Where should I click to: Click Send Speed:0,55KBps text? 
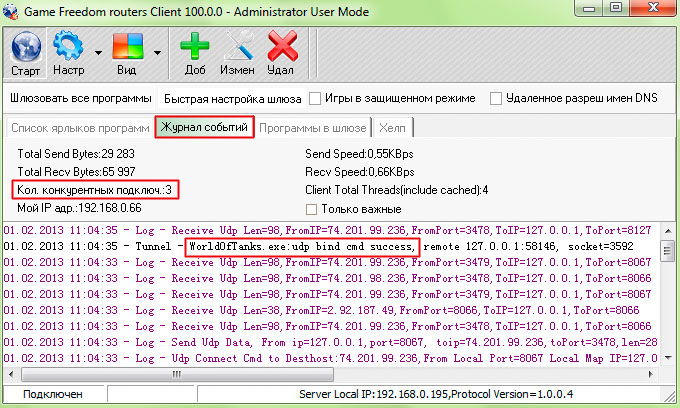point(359,154)
